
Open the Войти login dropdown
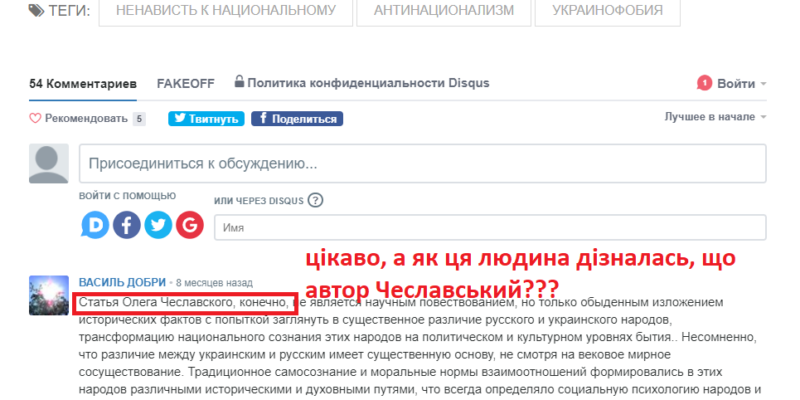(741, 83)
